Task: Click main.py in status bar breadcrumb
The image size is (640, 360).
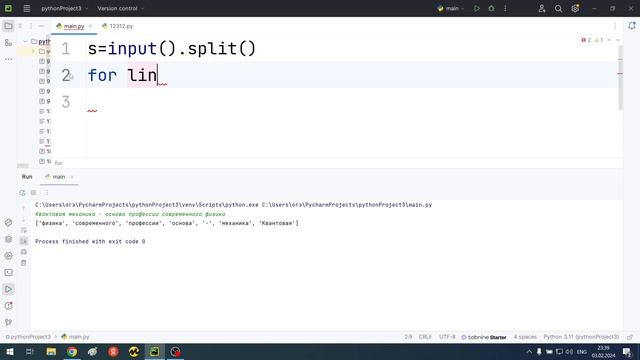Action: coord(76,337)
